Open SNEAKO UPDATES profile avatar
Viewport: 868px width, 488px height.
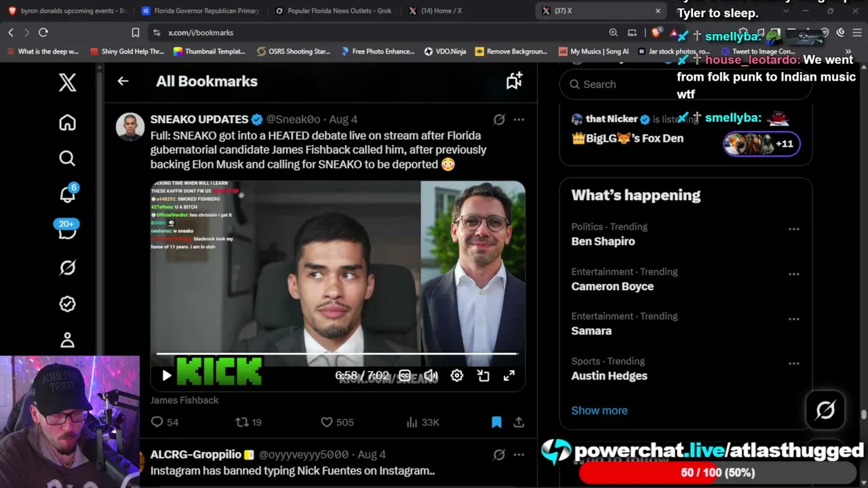[130, 127]
